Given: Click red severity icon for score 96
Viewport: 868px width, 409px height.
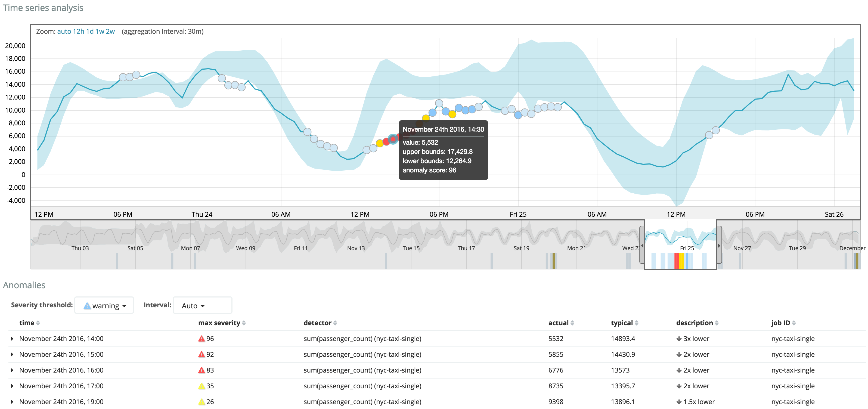Looking at the screenshot, I should click(x=201, y=339).
